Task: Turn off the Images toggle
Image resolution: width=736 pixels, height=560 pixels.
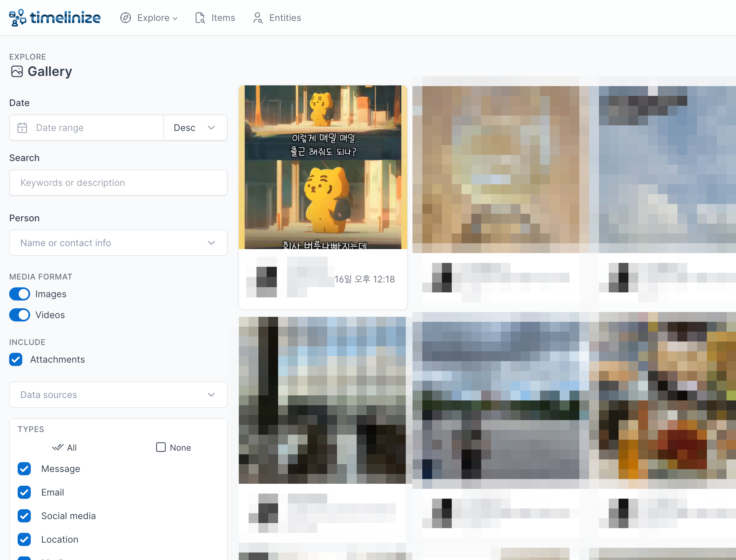Action: 20,294
